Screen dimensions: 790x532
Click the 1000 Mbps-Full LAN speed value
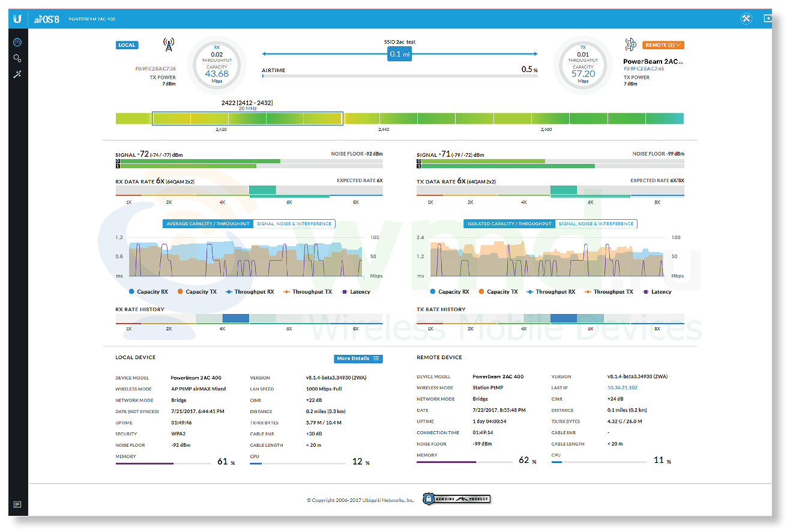point(324,389)
